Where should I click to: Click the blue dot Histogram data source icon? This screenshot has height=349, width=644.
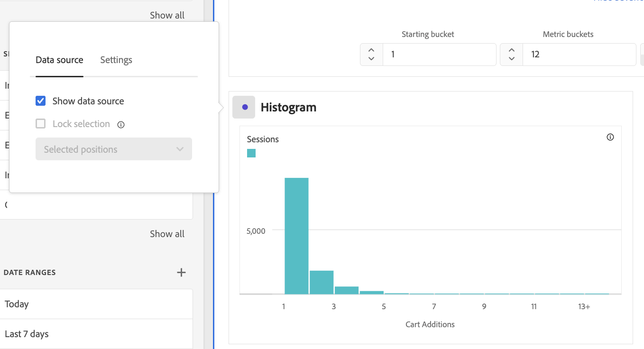[x=244, y=107]
